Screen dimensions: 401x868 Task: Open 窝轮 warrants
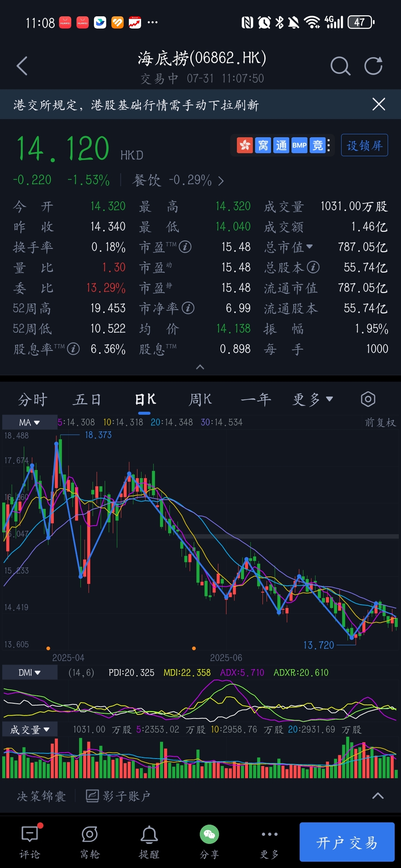(90, 842)
